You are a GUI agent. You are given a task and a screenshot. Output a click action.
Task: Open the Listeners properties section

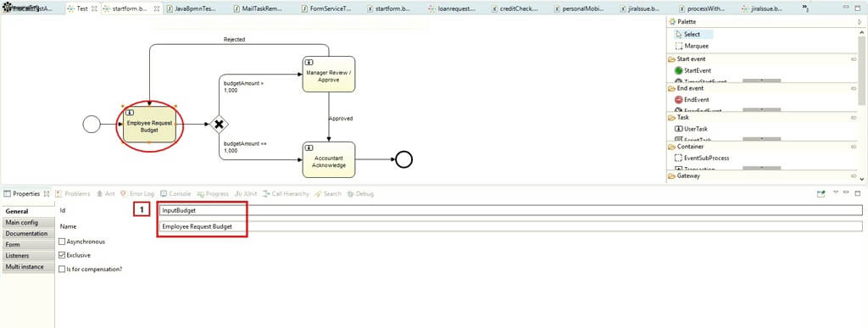tap(17, 256)
